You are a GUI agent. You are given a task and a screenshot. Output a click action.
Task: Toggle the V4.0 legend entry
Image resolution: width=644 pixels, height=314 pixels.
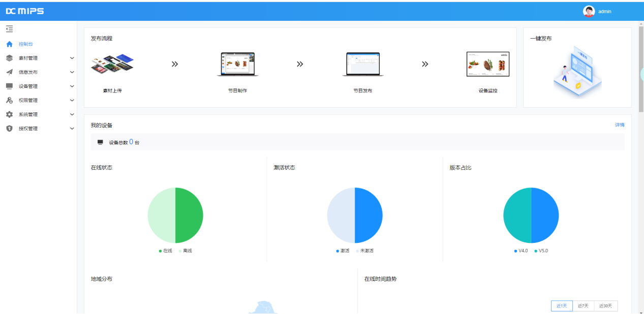(x=521, y=251)
